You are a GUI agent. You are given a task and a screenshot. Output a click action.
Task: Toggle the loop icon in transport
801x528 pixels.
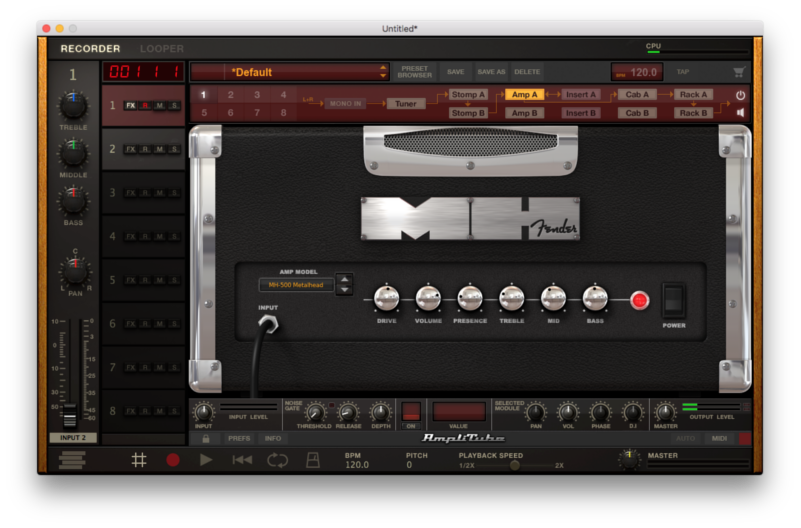pyautogui.click(x=277, y=460)
